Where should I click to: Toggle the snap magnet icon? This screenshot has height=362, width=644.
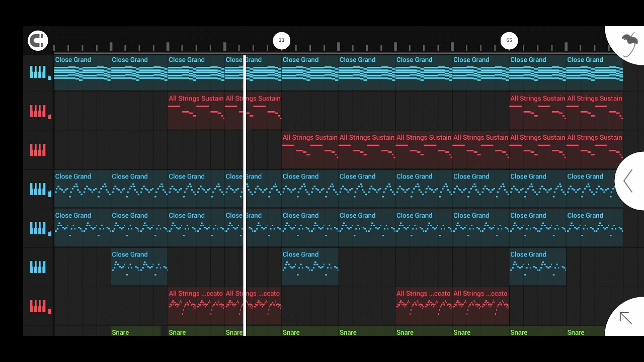[38, 41]
